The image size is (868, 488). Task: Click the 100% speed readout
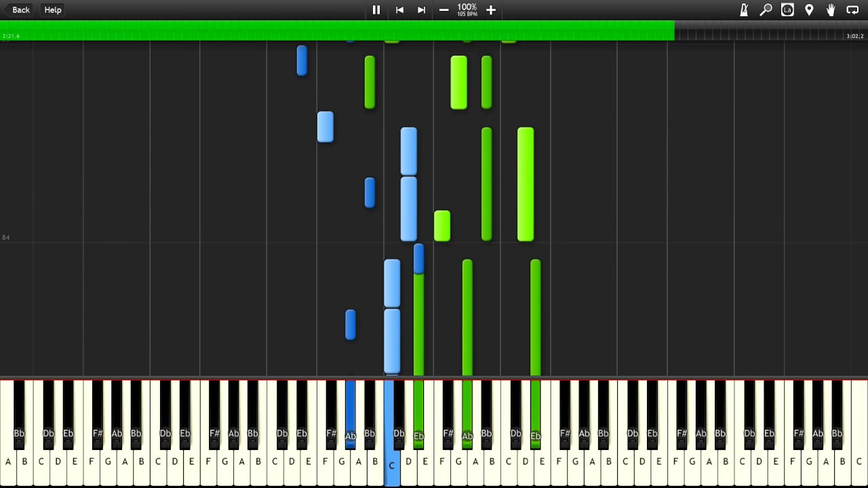(x=467, y=7)
